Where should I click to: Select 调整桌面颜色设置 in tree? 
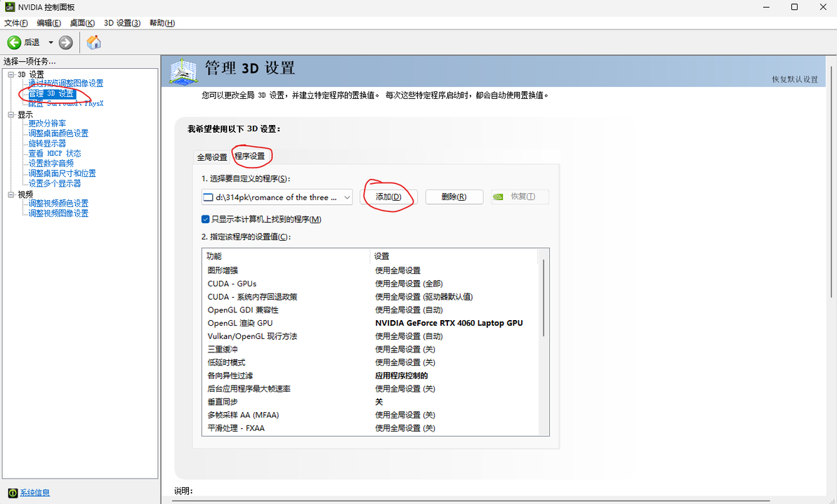pyautogui.click(x=58, y=133)
